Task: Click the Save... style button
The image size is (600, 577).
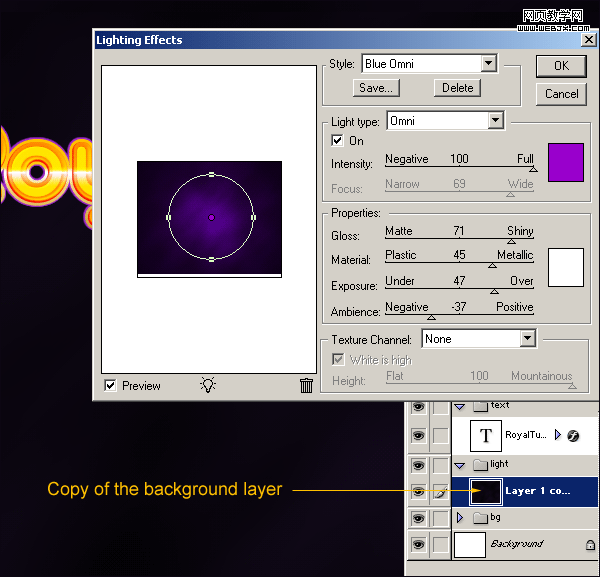Action: [x=376, y=88]
